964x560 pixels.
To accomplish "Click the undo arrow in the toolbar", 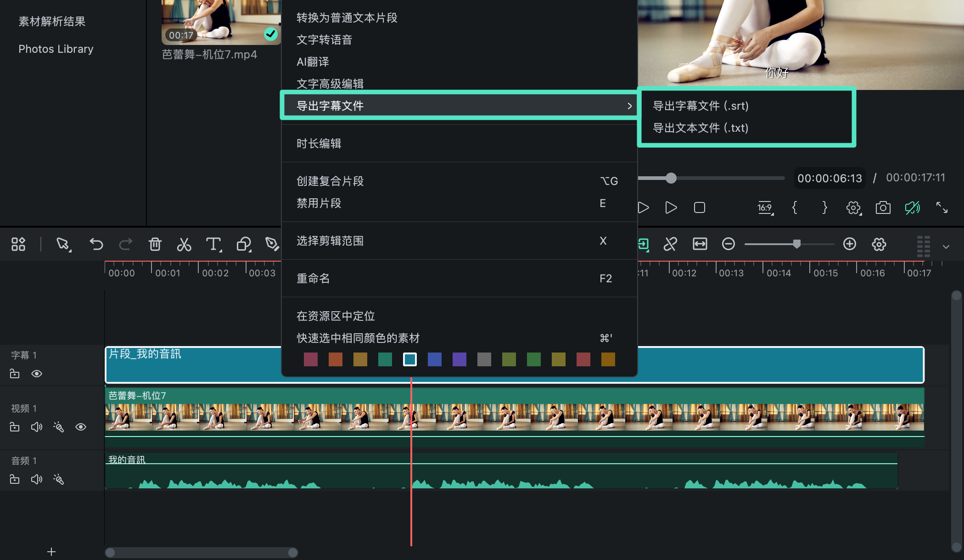I will click(x=96, y=244).
